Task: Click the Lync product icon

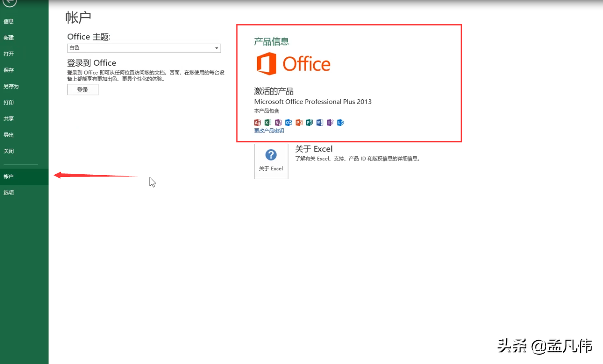Action: tap(341, 123)
